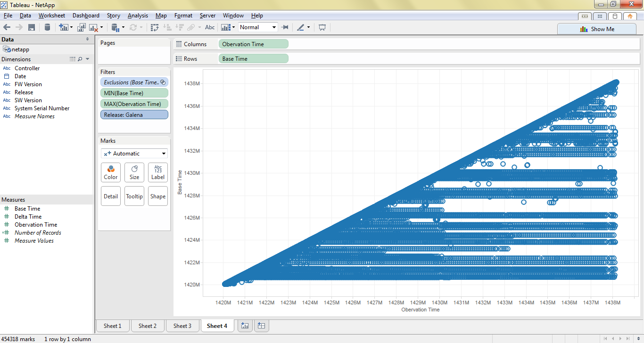Viewport: 644px width, 343px height.
Task: Open the Server menu
Action: (x=207, y=16)
